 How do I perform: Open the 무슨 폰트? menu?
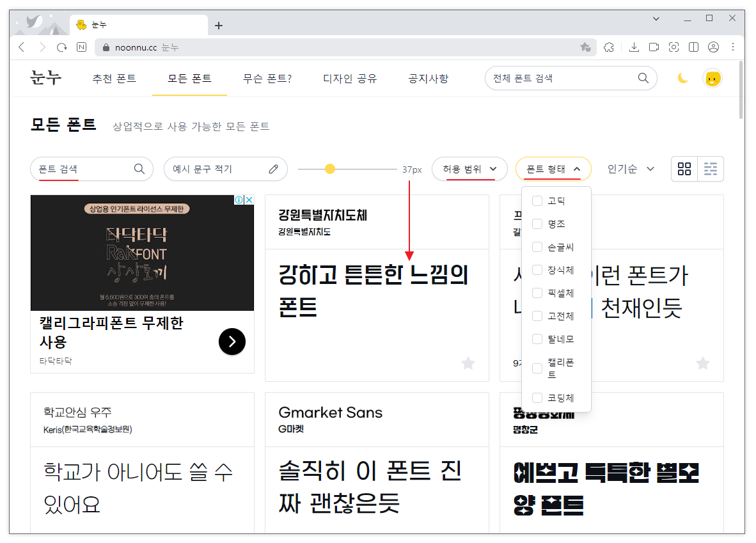(x=267, y=78)
